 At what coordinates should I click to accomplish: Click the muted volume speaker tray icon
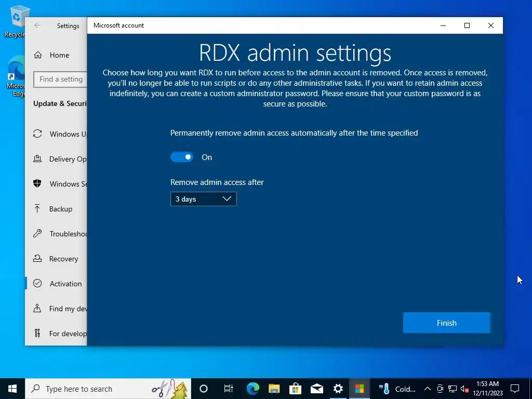coord(464,389)
